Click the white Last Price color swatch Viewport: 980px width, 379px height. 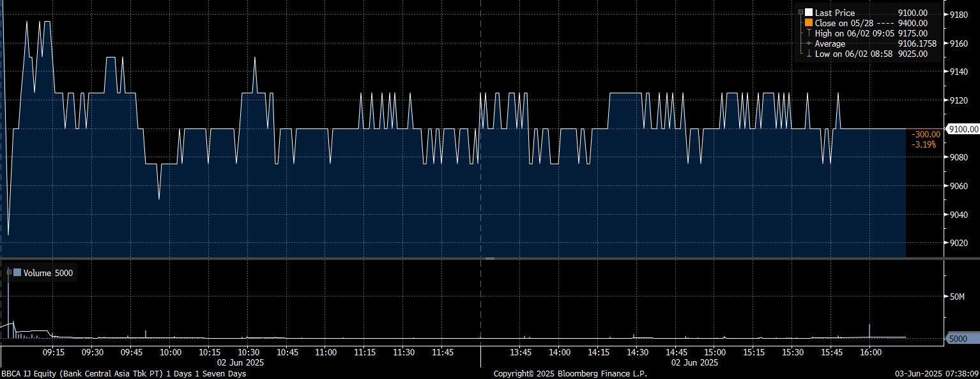pyautogui.click(x=809, y=12)
